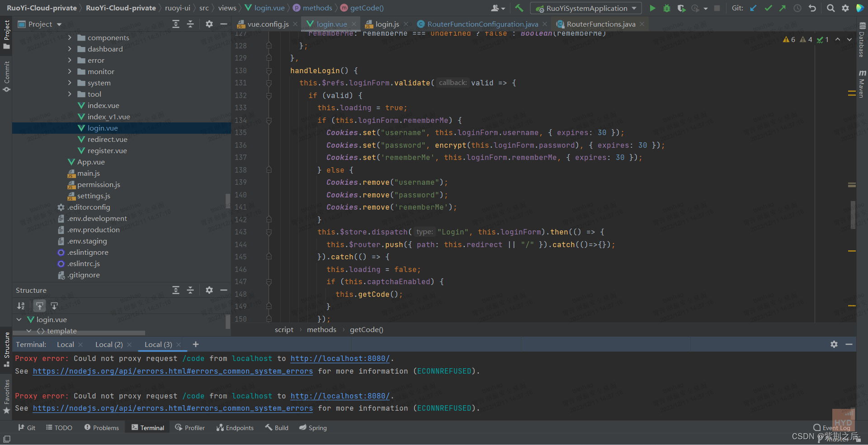Viewport: 868px width, 445px height.
Task: Toggle autoscroll to source in the Structure panel
Action: click(x=40, y=306)
